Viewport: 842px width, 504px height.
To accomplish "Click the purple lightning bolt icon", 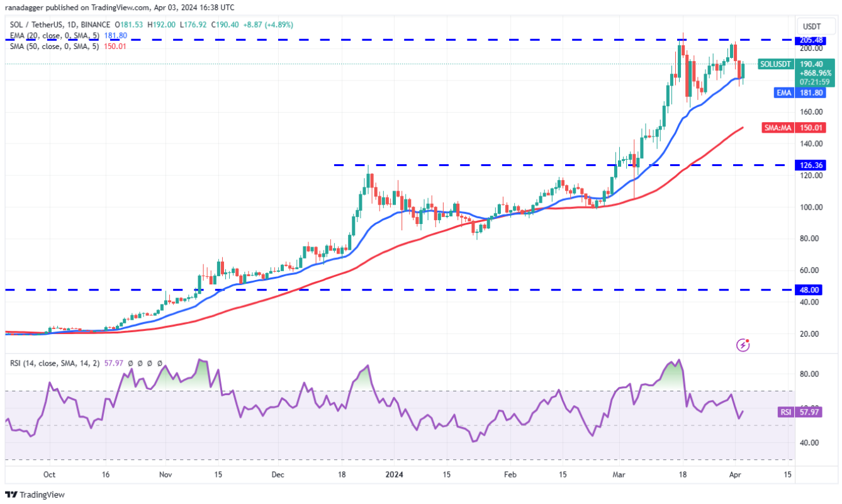I will click(744, 345).
